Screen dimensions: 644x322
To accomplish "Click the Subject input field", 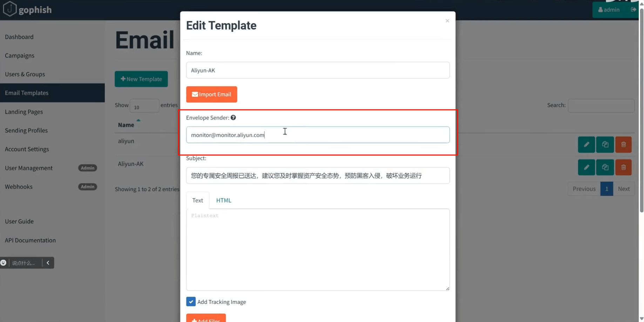I will (x=318, y=175).
